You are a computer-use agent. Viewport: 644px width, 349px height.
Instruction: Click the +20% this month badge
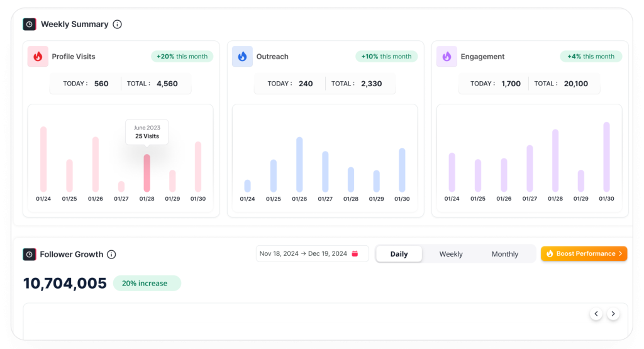coord(182,57)
